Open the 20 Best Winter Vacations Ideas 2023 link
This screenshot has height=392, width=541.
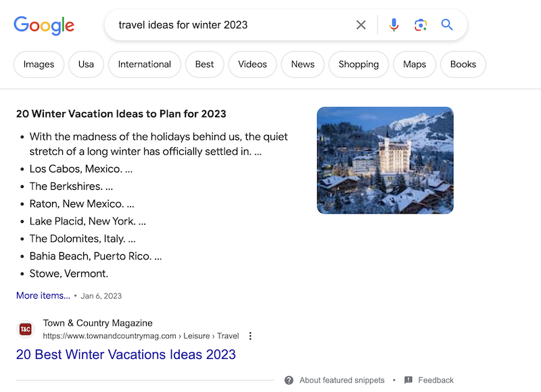pyautogui.click(x=126, y=354)
